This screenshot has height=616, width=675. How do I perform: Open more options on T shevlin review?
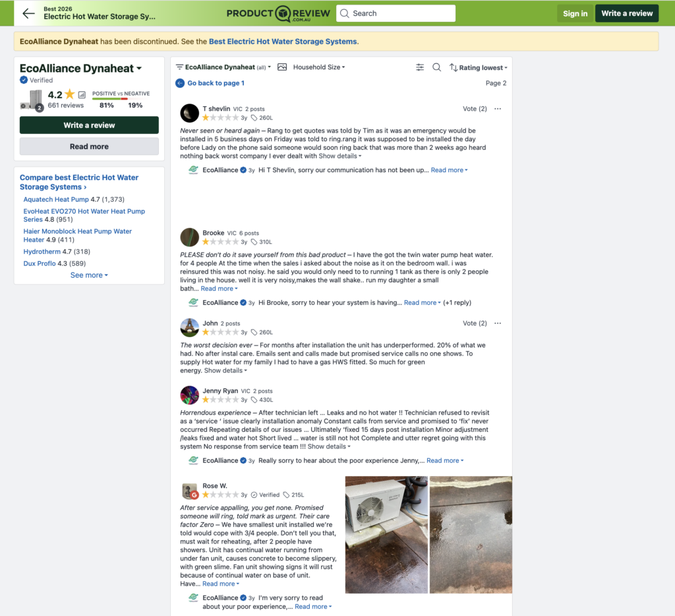[498, 109]
